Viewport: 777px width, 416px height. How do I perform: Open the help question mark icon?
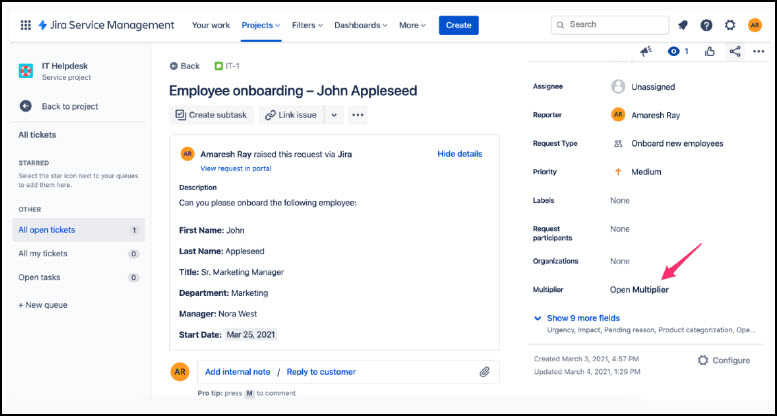[706, 25]
